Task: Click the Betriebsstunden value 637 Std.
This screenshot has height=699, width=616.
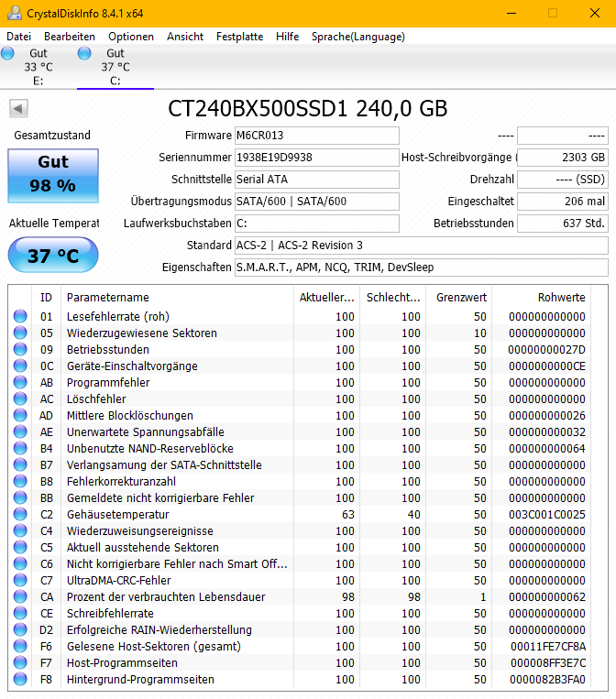Action: 563,224
